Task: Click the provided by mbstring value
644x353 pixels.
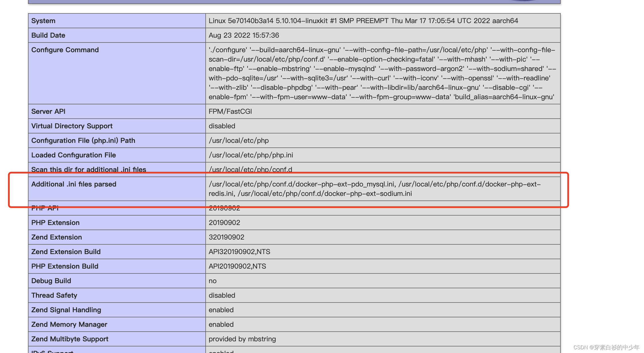Action: (x=242, y=339)
